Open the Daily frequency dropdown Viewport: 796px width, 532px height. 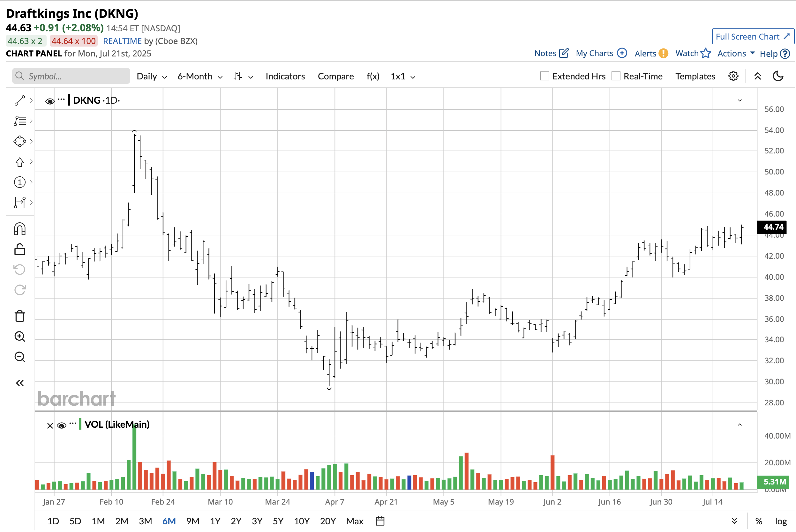click(152, 76)
